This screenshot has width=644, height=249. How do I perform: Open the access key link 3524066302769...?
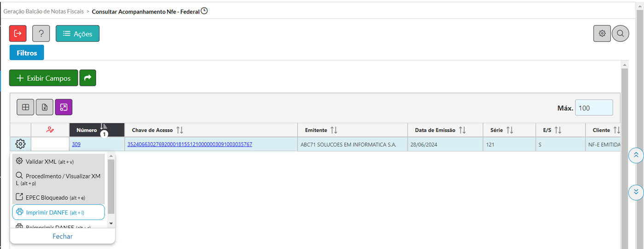(190, 144)
